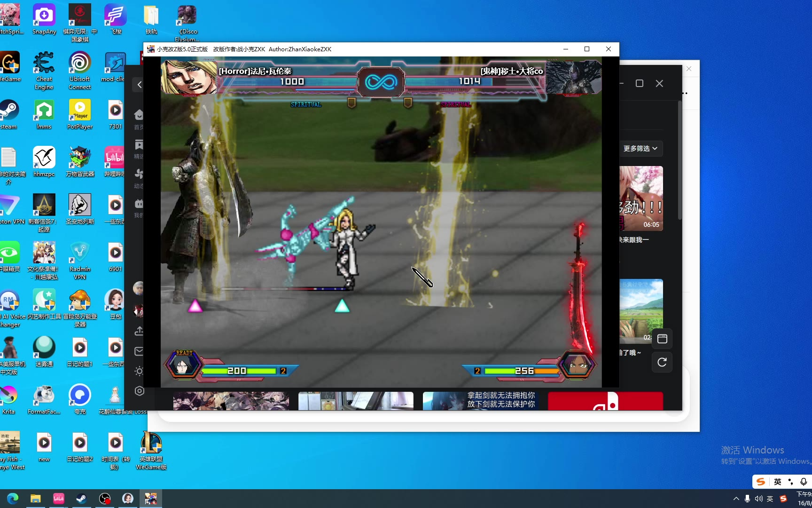
Task: Open the settings hexagon icon in bilibili sidebar
Action: (x=139, y=391)
